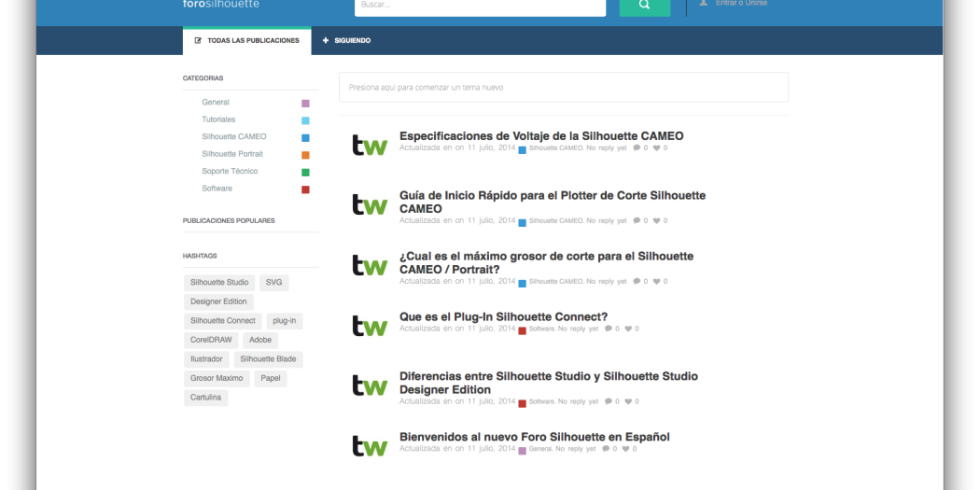Click comment icon on Bienvenidos al nuevo Foro post
This screenshot has width=980, height=490.
pos(606,449)
